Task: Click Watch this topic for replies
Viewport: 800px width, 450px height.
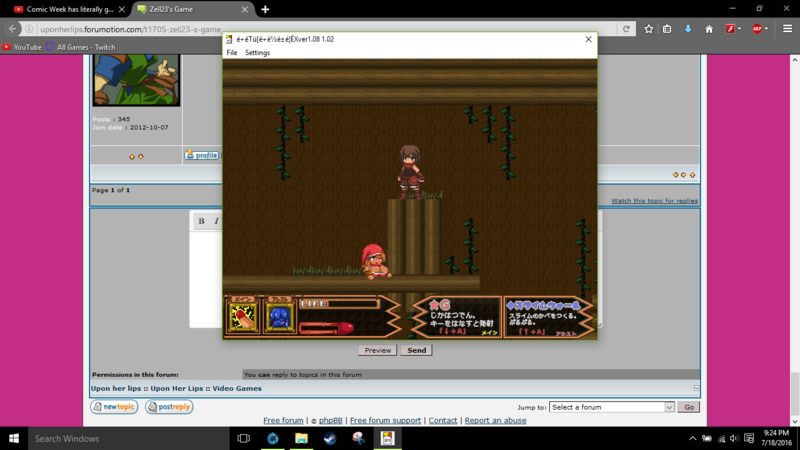Action: pos(654,201)
